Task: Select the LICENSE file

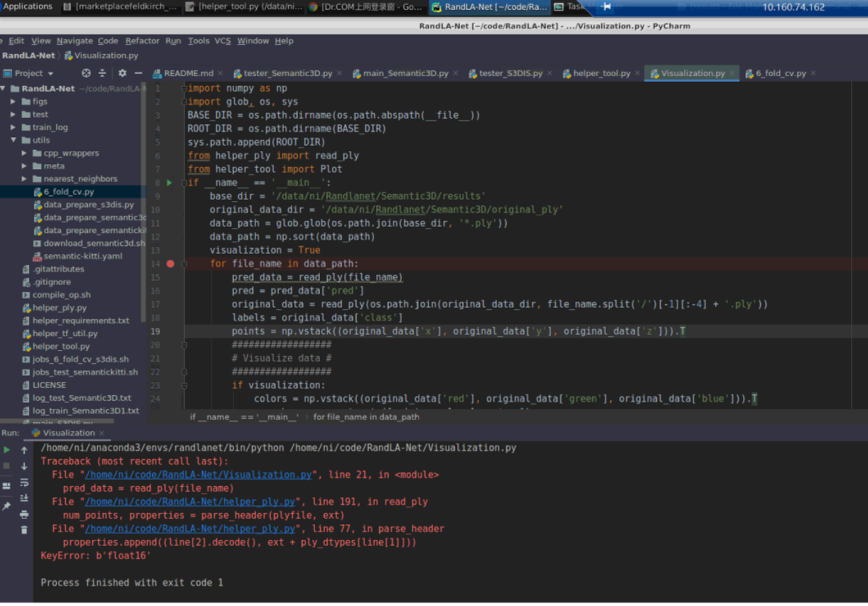Action: [x=49, y=385]
